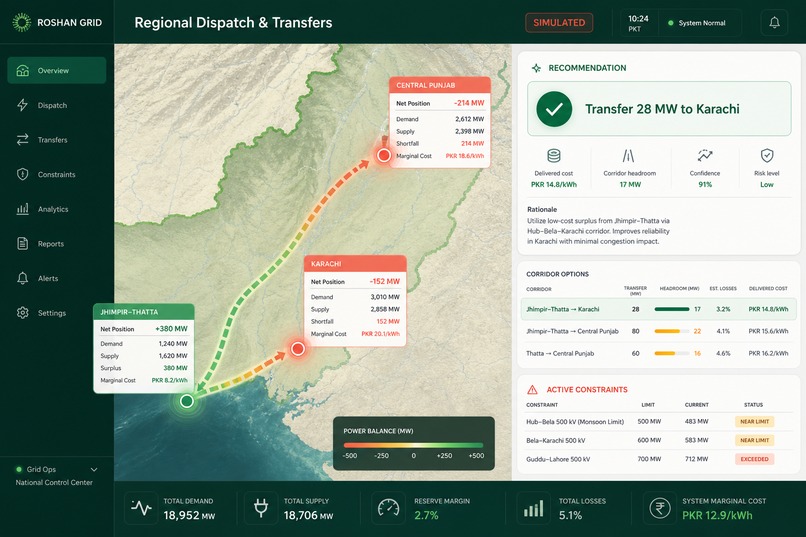Click the 18,952 MW total demand value
This screenshot has height=537, width=806.
[x=189, y=515]
